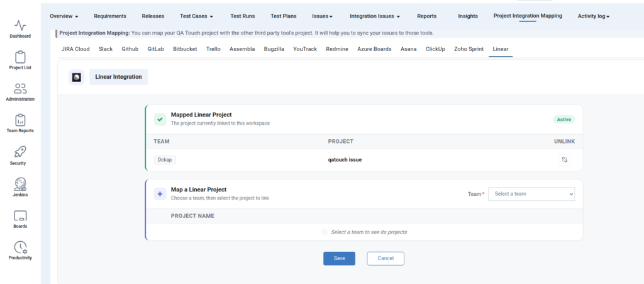Switch to the GitLab tab
This screenshot has width=644, height=284.
click(x=156, y=49)
